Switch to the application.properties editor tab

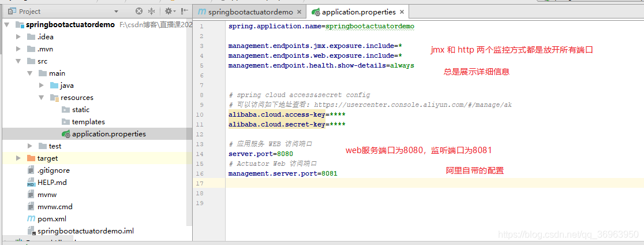pos(358,12)
